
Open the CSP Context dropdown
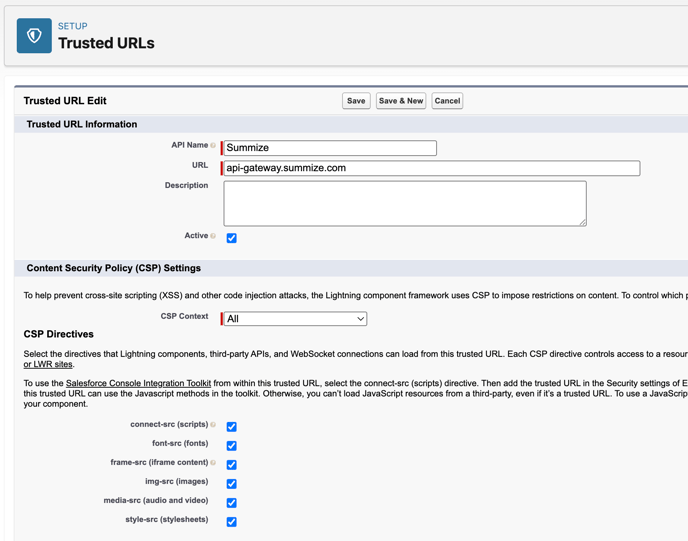click(x=295, y=319)
